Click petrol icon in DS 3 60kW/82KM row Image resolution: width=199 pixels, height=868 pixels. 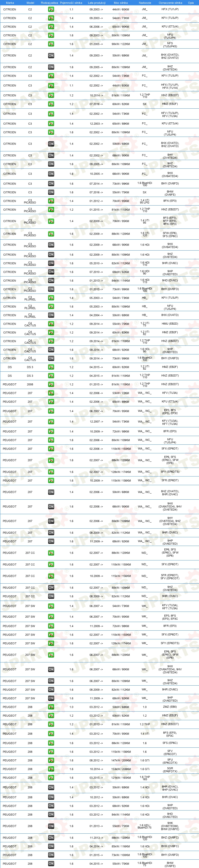point(51,367)
